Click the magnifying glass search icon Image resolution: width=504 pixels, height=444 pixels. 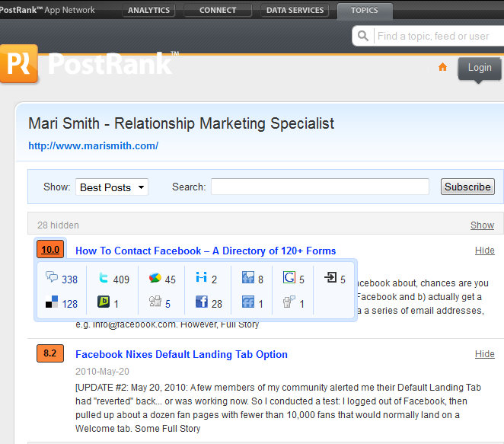363,36
